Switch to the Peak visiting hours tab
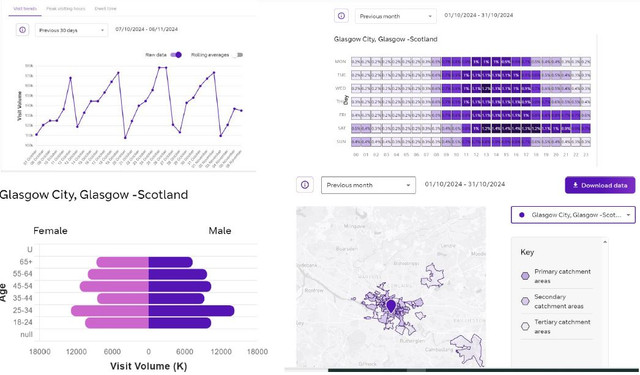This screenshot has width=640, height=375. coord(66,8)
